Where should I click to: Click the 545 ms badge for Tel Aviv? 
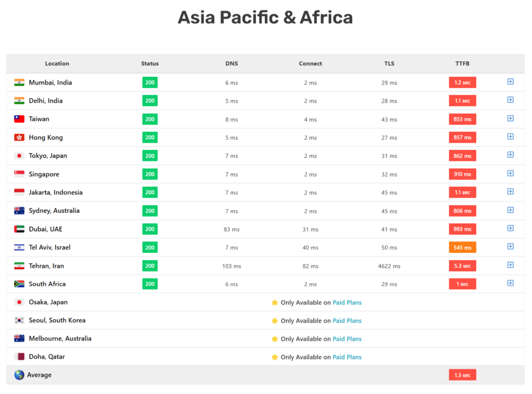462,247
